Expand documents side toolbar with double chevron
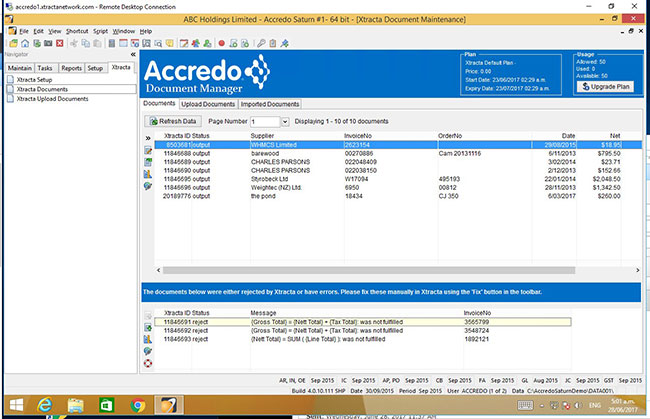The width and height of the screenshot is (650, 419). pos(148,138)
